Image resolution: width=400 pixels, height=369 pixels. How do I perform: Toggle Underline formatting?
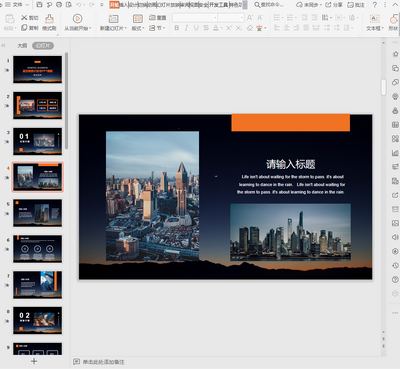(x=196, y=28)
